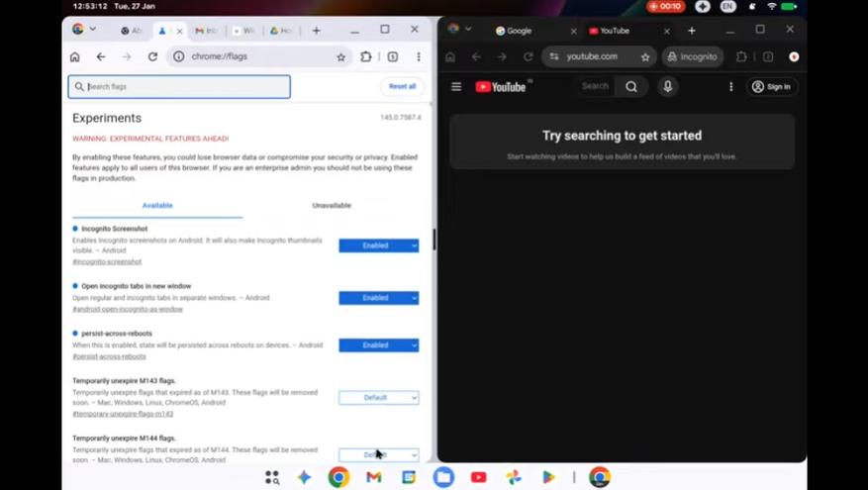Open the YouTube hamburger guide menu
Screen dimensions: 868x490
tap(456, 87)
